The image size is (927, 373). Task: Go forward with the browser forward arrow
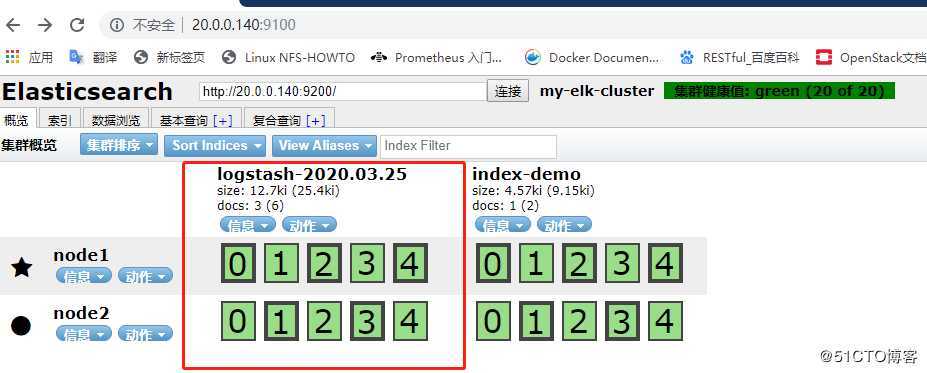[x=45, y=25]
